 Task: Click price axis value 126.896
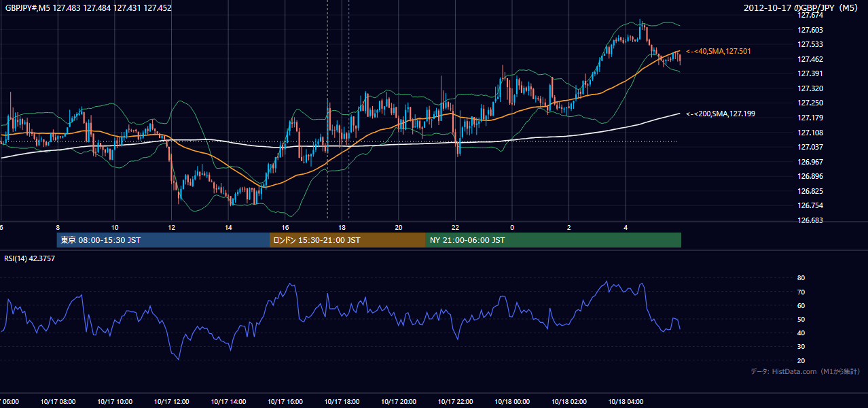(811, 177)
